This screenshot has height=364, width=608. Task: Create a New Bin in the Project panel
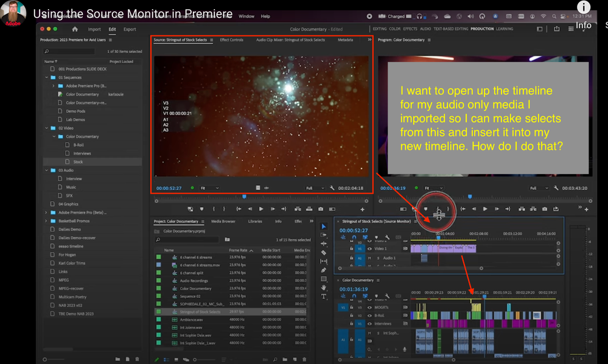click(285, 359)
